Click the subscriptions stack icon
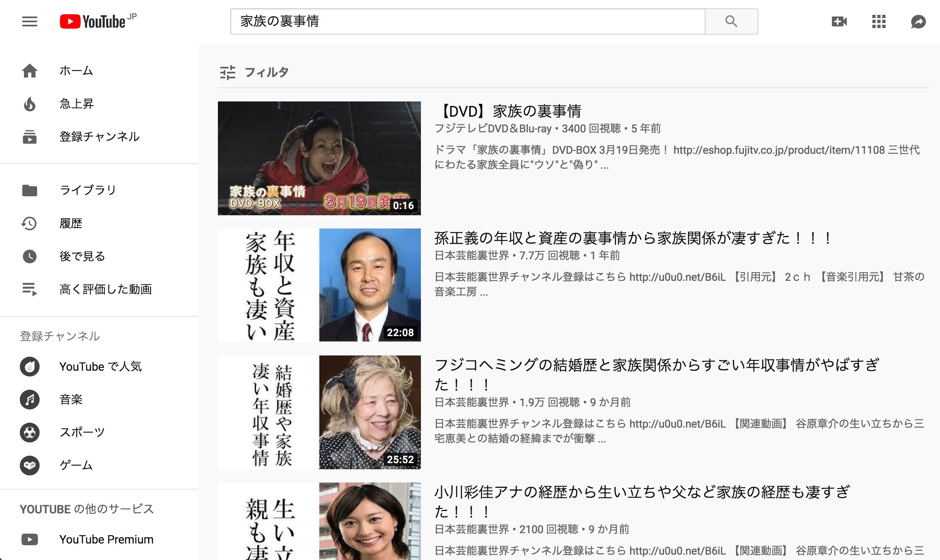Screen dimensions: 940x560 click(x=30, y=136)
